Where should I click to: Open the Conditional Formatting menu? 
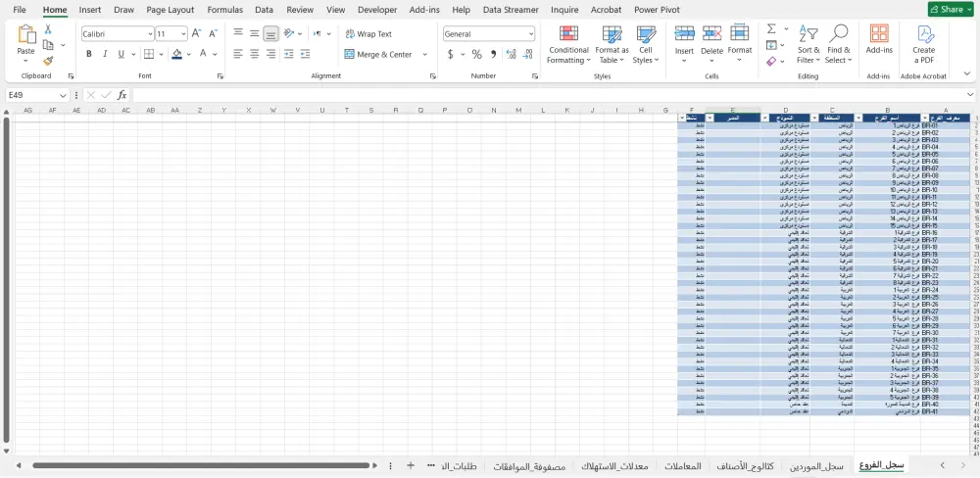point(568,44)
